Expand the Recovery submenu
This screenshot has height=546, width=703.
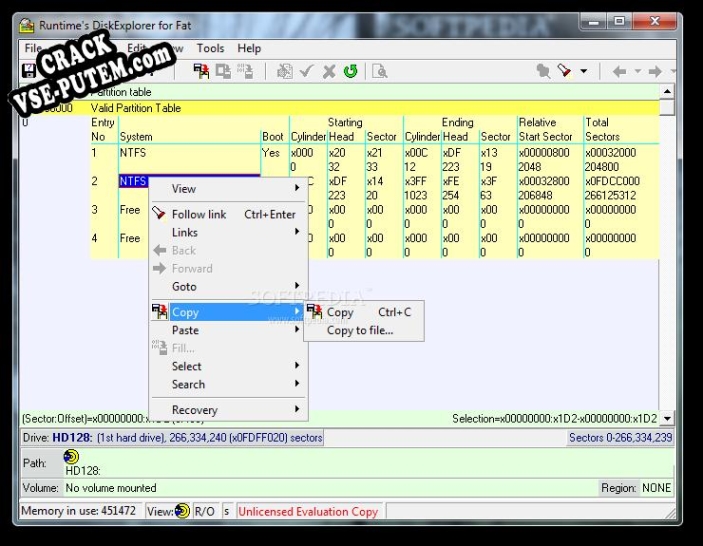point(229,409)
